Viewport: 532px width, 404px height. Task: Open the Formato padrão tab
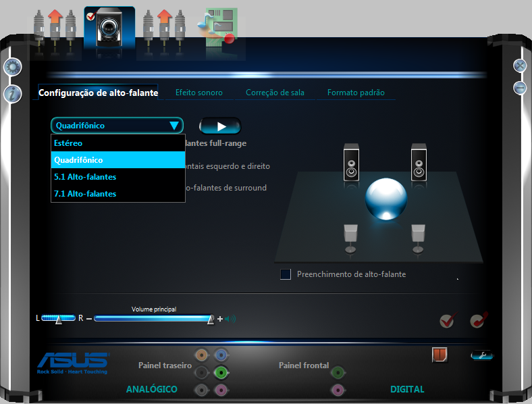(x=356, y=93)
